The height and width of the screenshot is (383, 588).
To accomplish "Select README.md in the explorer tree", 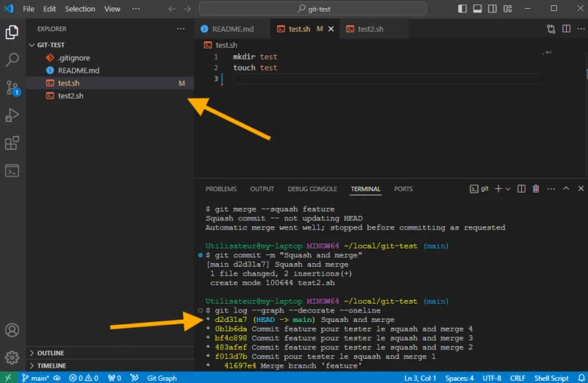I will click(x=78, y=71).
